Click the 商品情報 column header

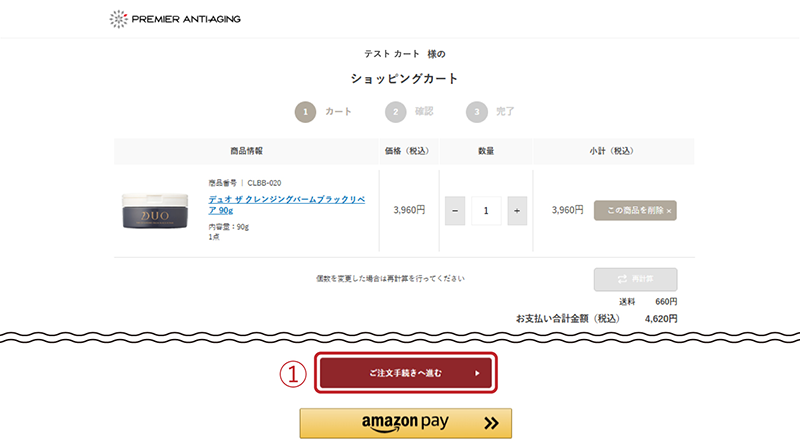[246, 151]
